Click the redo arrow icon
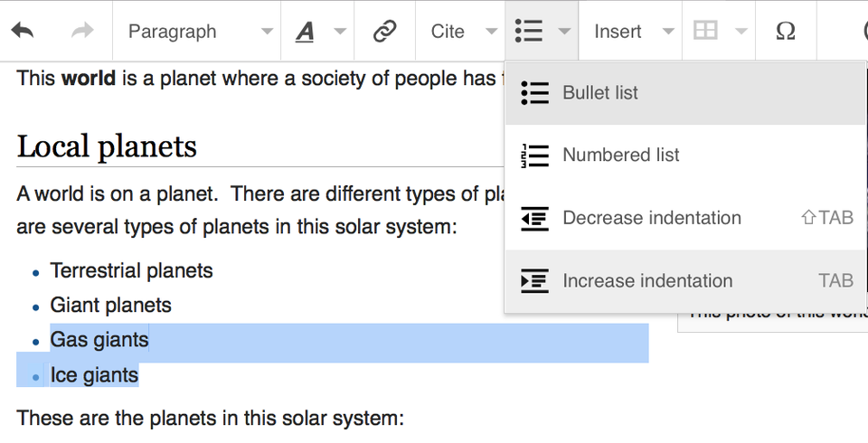 pyautogui.click(x=82, y=31)
